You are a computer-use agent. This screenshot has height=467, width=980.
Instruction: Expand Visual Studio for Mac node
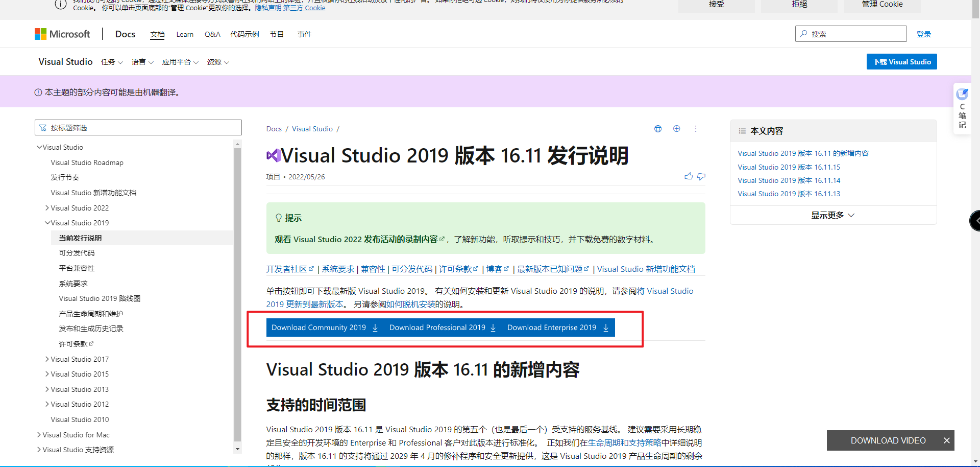39,435
